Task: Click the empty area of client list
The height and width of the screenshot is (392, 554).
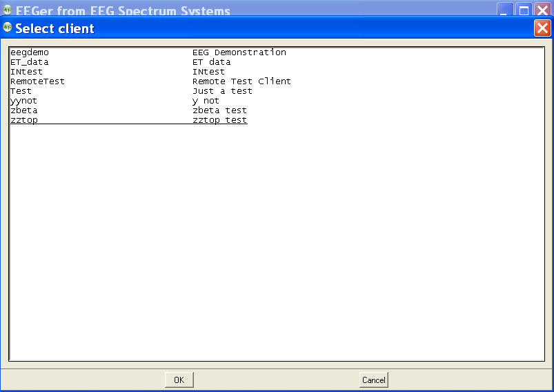Action: click(276, 242)
